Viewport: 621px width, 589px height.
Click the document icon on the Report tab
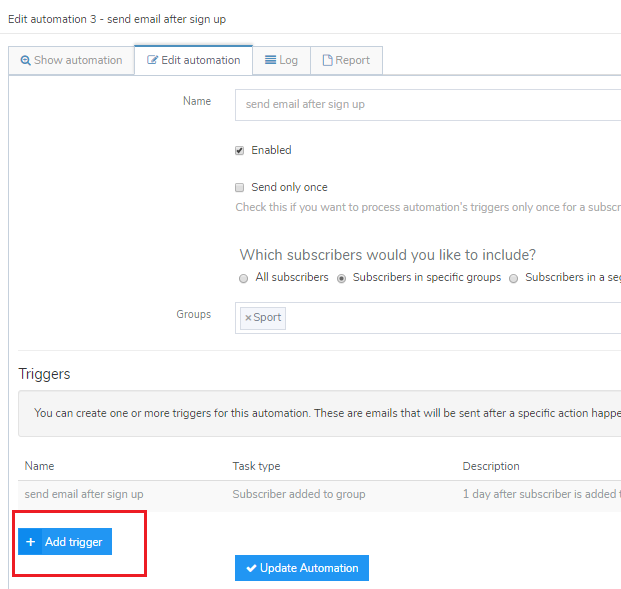pyautogui.click(x=327, y=61)
